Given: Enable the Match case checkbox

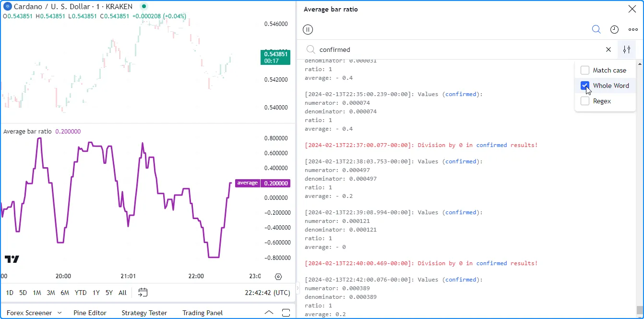Looking at the screenshot, I should pyautogui.click(x=585, y=70).
